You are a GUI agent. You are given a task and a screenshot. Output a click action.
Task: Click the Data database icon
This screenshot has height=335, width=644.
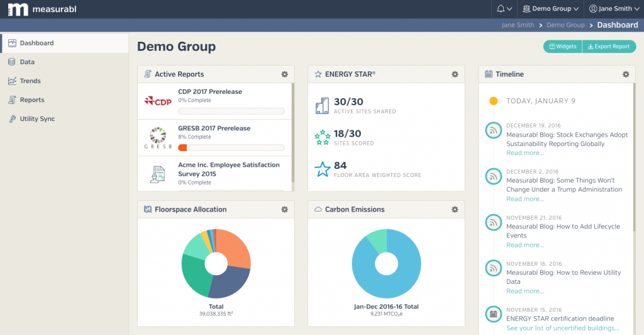coord(12,62)
